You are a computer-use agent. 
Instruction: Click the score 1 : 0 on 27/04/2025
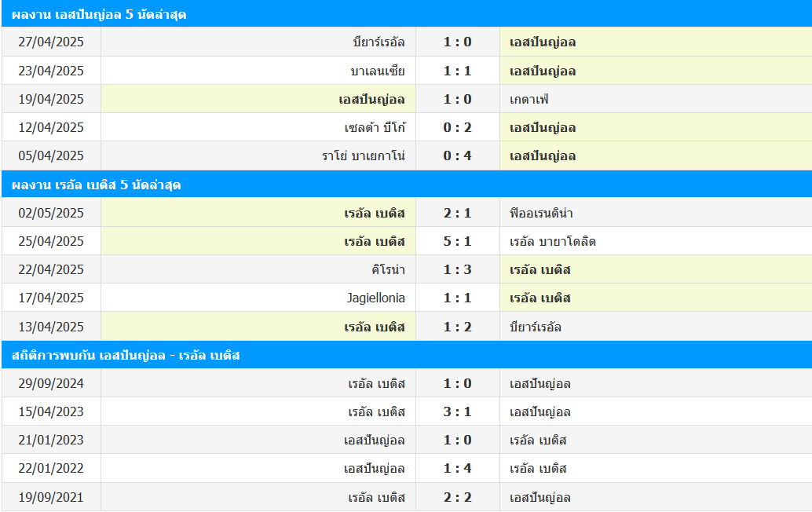point(457,42)
